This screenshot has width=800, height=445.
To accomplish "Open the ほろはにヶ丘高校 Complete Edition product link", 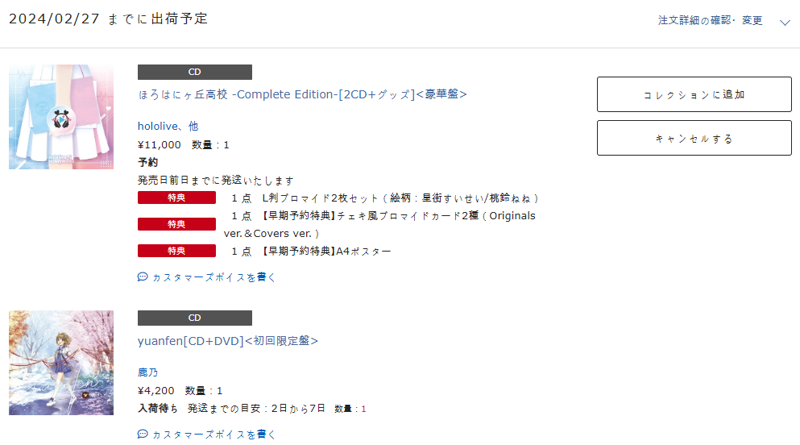I will click(x=302, y=94).
